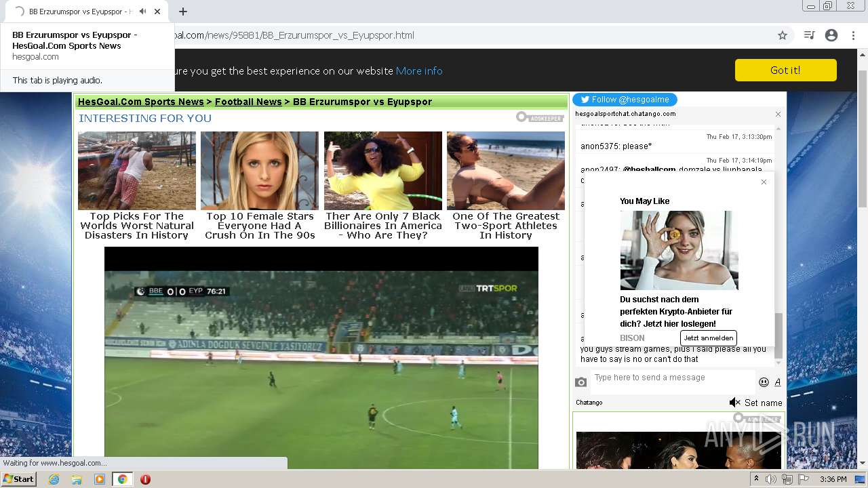The width and height of the screenshot is (868, 488).
Task: Open the two-sport athletes article thumbnail
Action: point(506,170)
